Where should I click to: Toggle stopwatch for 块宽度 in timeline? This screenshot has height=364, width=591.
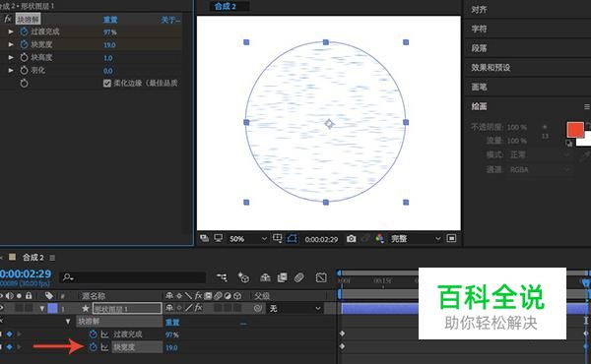[94, 347]
